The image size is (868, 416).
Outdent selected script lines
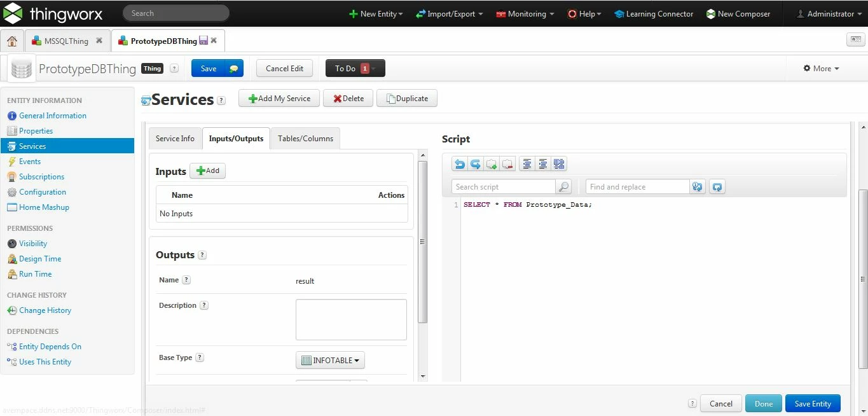click(527, 164)
